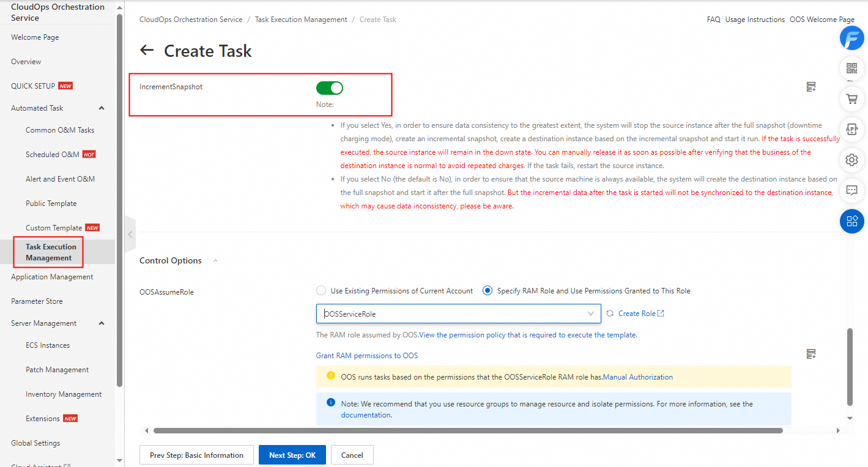The image size is (868, 467).
Task: Click main vertical scrollbar down arrow
Action: point(849,418)
